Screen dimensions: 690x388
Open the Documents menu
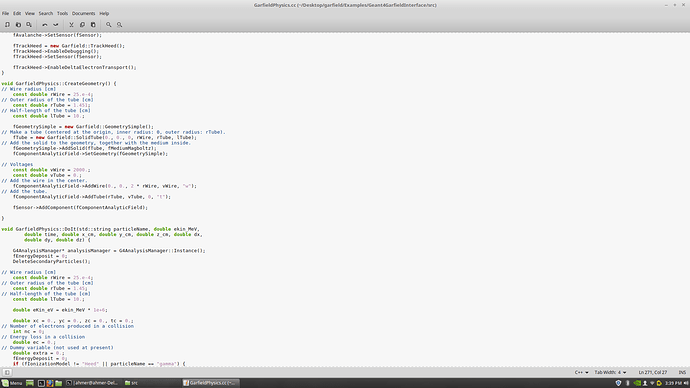click(x=83, y=13)
